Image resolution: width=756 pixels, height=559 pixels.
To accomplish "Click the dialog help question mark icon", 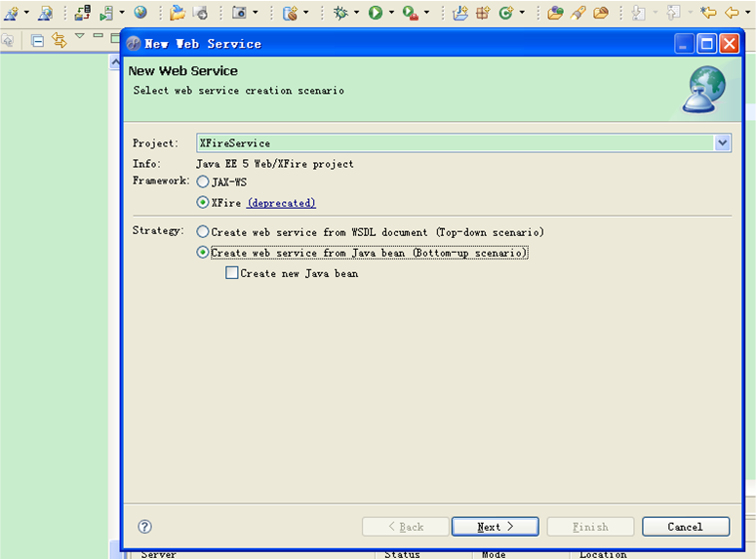I will point(144,526).
